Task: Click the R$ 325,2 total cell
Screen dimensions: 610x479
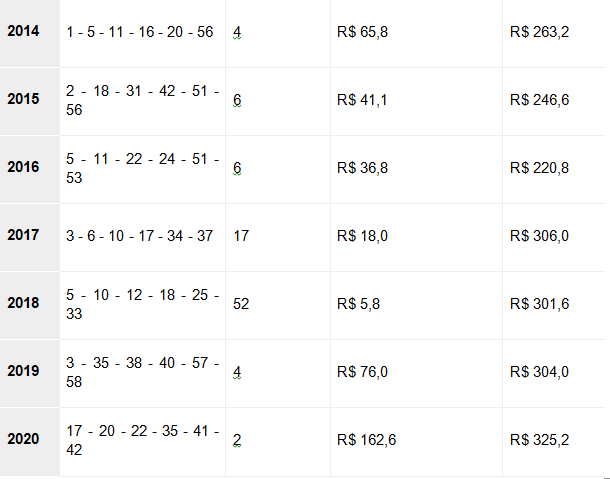Action: (556, 442)
